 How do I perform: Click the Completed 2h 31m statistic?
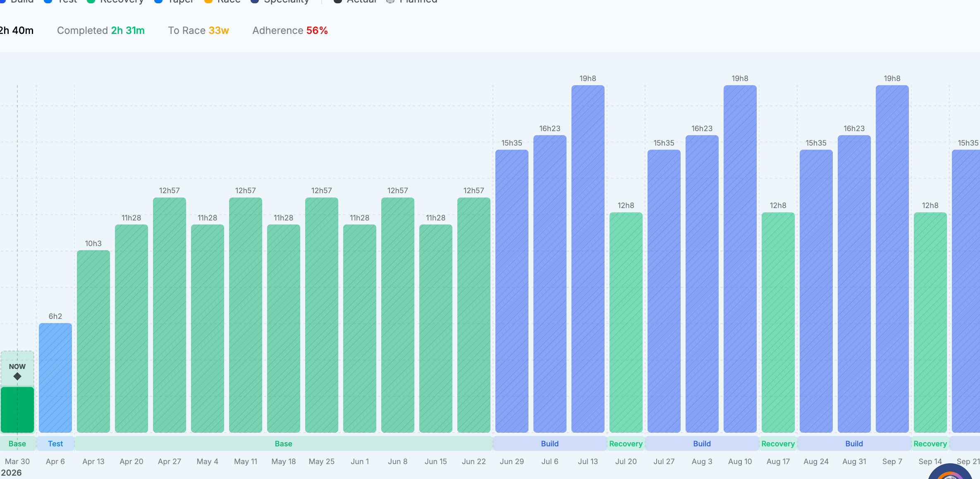(x=100, y=31)
